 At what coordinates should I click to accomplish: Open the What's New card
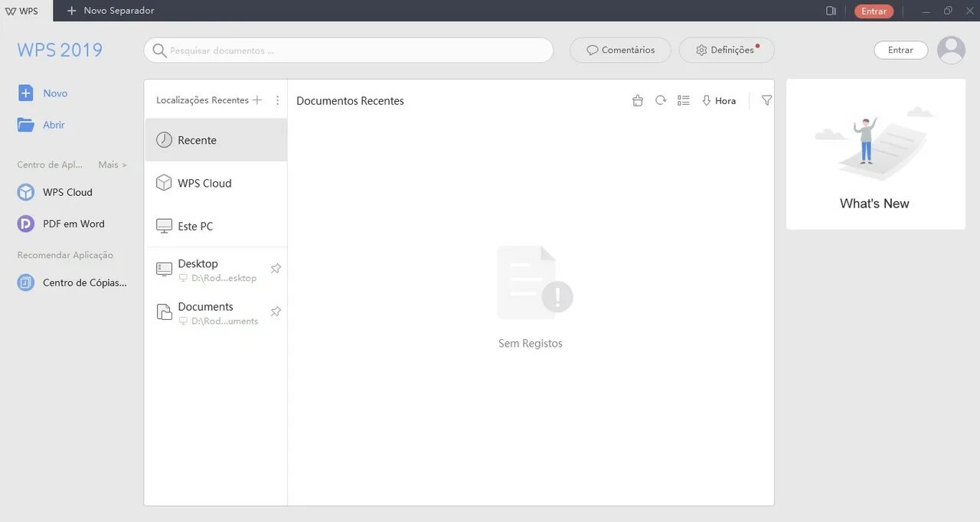coord(875,154)
